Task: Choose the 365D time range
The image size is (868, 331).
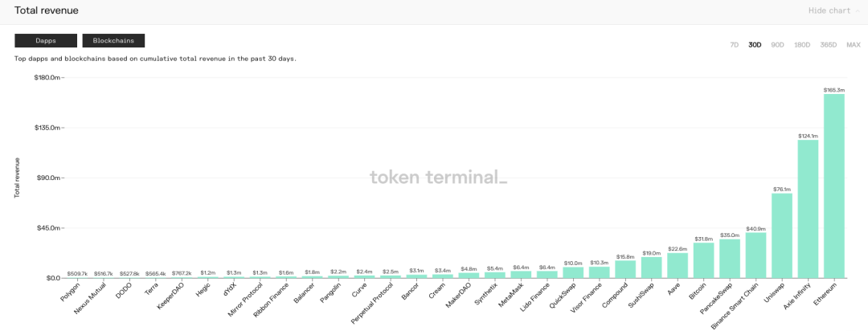Action: point(828,45)
